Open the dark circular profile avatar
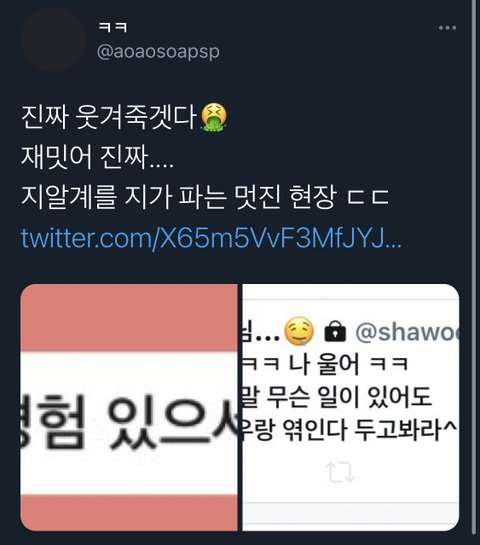The height and width of the screenshot is (545, 480). (53, 39)
